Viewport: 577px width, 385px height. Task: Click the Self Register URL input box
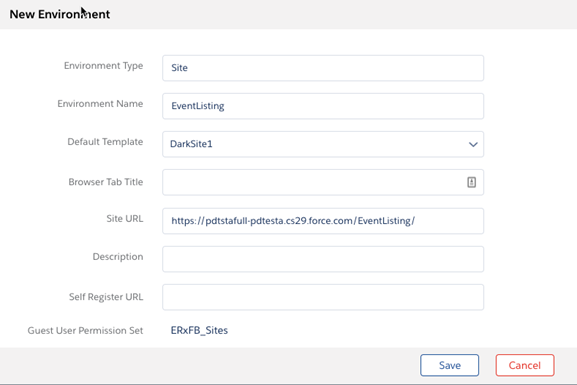click(x=323, y=297)
